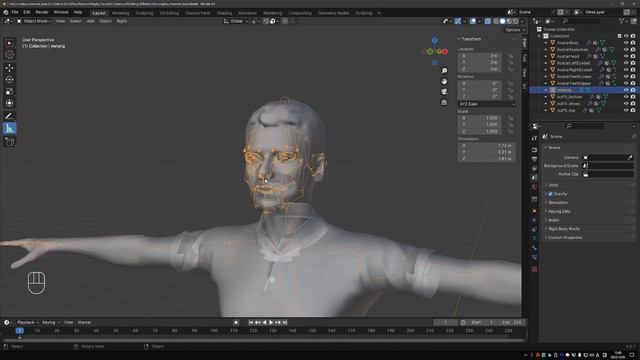Select the Rotate tool

(9, 80)
